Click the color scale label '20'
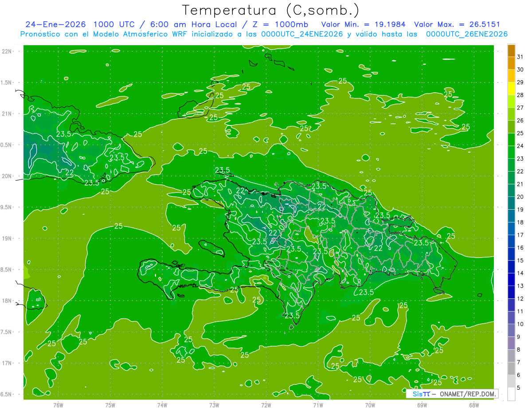The image size is (532, 411). point(520,197)
